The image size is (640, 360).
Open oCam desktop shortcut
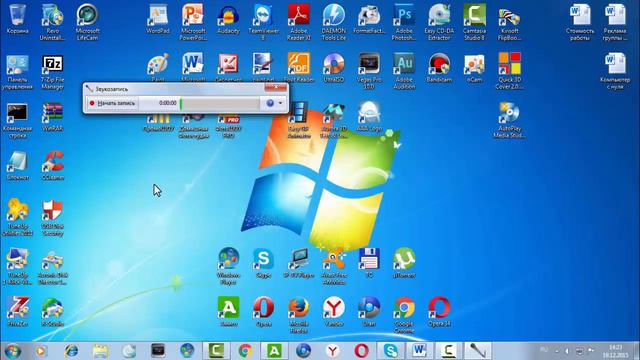(474, 68)
